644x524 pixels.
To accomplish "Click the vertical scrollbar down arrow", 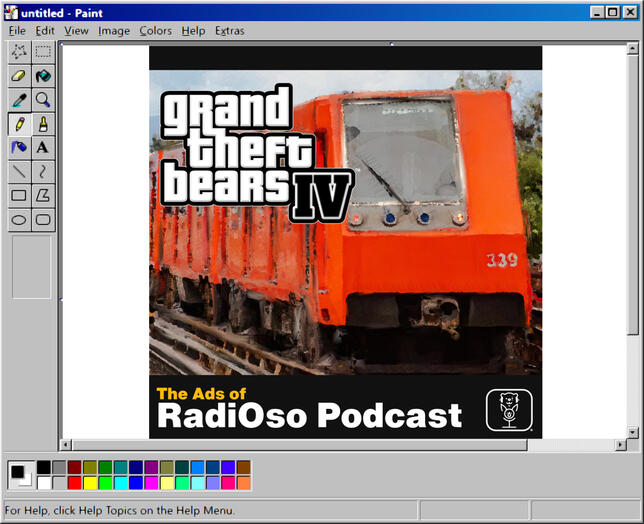I will (x=633, y=432).
